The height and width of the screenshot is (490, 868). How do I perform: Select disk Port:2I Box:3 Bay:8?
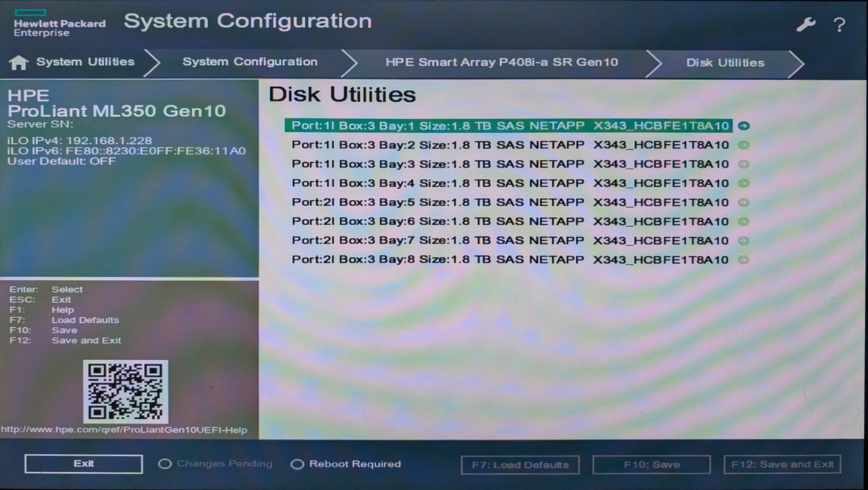pyautogui.click(x=510, y=260)
